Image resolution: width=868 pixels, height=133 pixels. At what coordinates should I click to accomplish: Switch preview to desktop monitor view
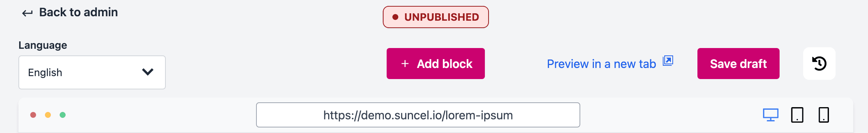771,115
